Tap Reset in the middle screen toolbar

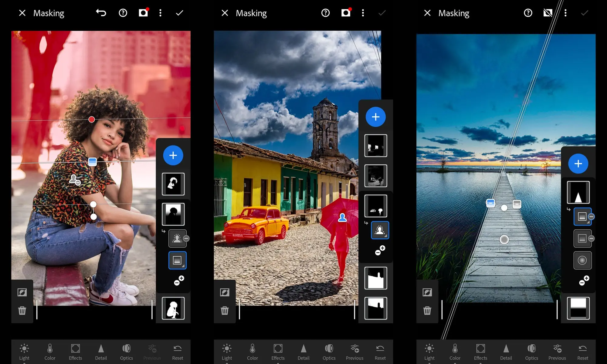coord(380,352)
